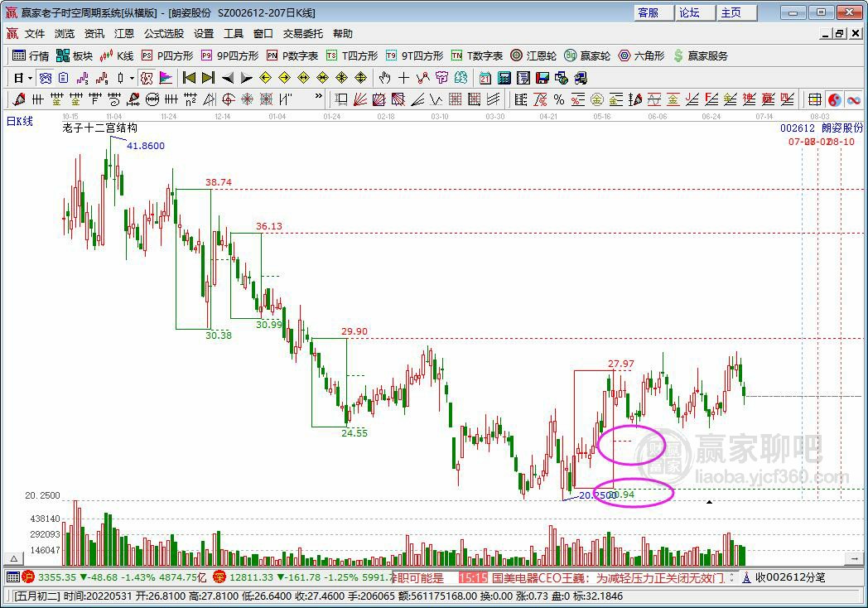Click the 论坛 forum button
This screenshot has width=868, height=608.
pyautogui.click(x=695, y=12)
